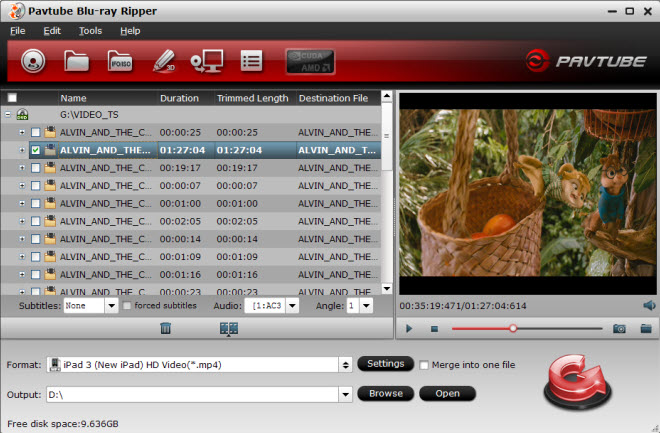Mute the preview with speaker icon
Screen dimensions: 660x433
tap(649, 305)
